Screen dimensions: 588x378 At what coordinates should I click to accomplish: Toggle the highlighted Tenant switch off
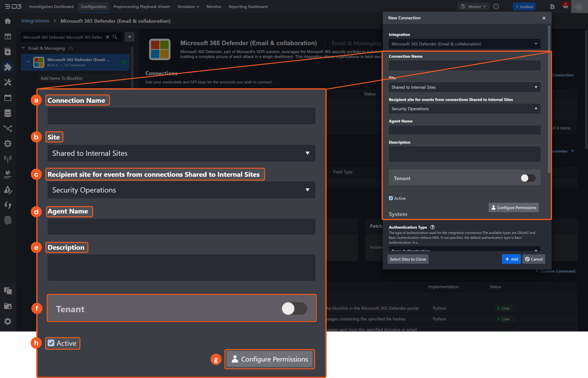click(x=294, y=309)
